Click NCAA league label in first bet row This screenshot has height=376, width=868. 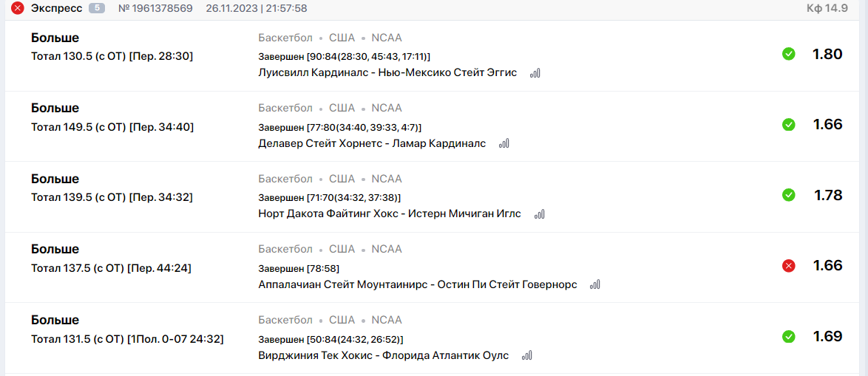387,38
